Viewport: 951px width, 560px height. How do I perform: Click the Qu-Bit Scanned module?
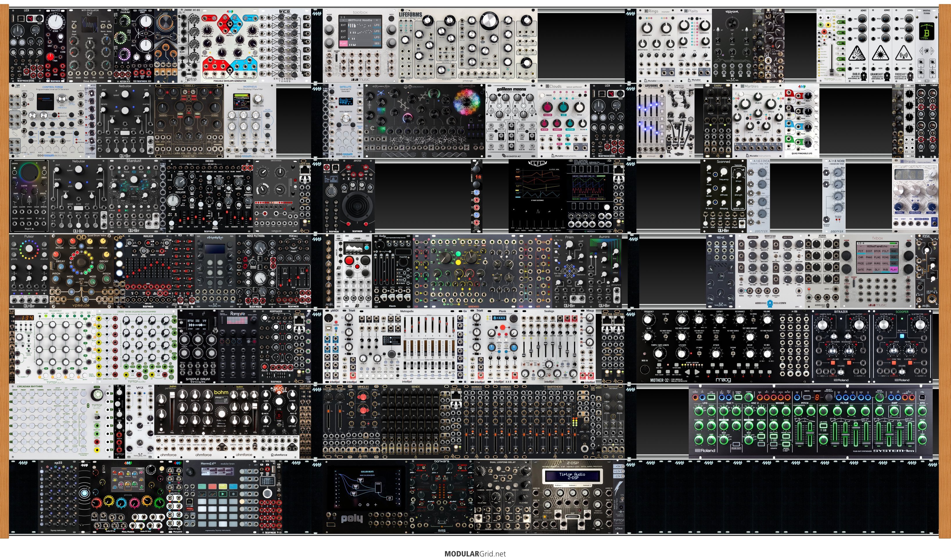tap(723, 196)
